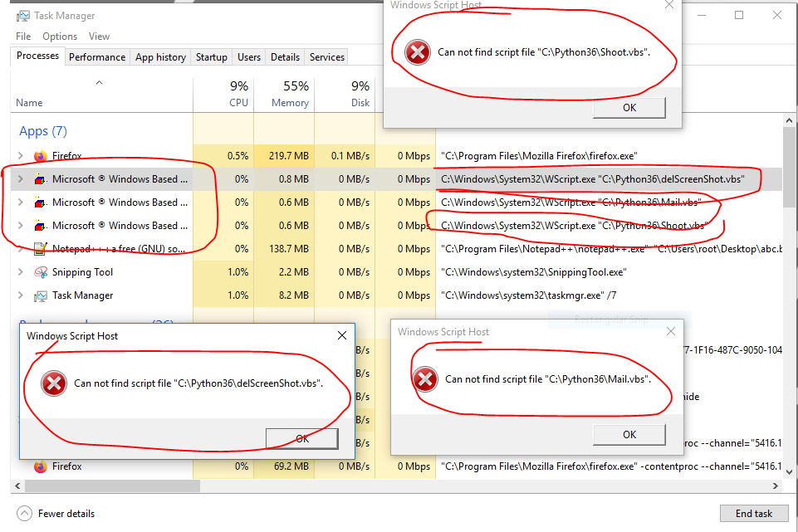This screenshot has height=532, width=798.
Task: Expand the Firefox app row
Action: click(21, 156)
